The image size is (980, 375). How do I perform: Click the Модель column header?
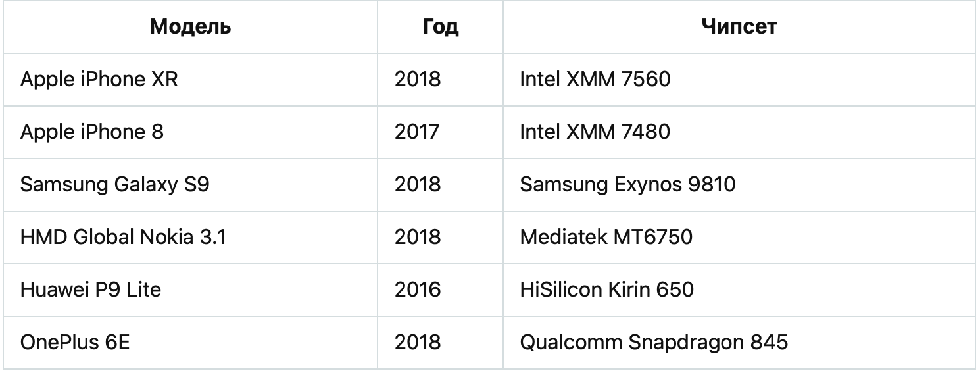click(190, 27)
